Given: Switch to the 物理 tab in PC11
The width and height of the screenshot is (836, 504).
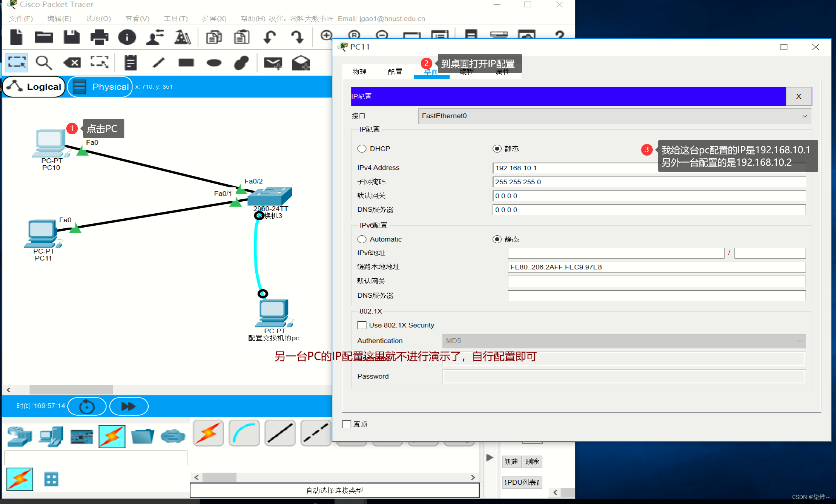Looking at the screenshot, I should [x=360, y=72].
